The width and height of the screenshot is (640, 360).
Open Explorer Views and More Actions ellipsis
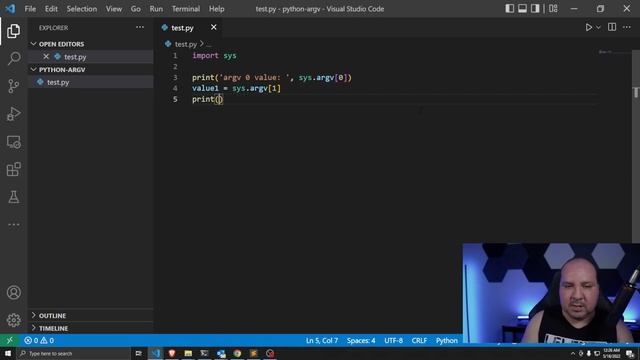click(x=140, y=27)
